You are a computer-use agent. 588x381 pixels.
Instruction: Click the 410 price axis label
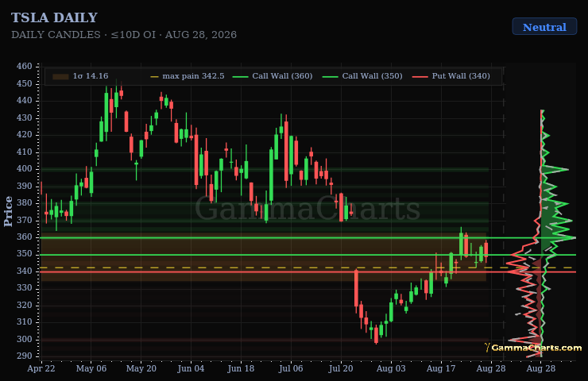pyautogui.click(x=25, y=152)
